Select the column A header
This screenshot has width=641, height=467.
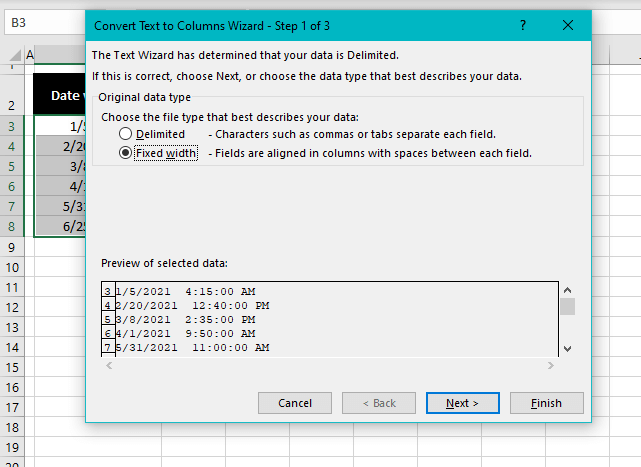pyautogui.click(x=29, y=54)
